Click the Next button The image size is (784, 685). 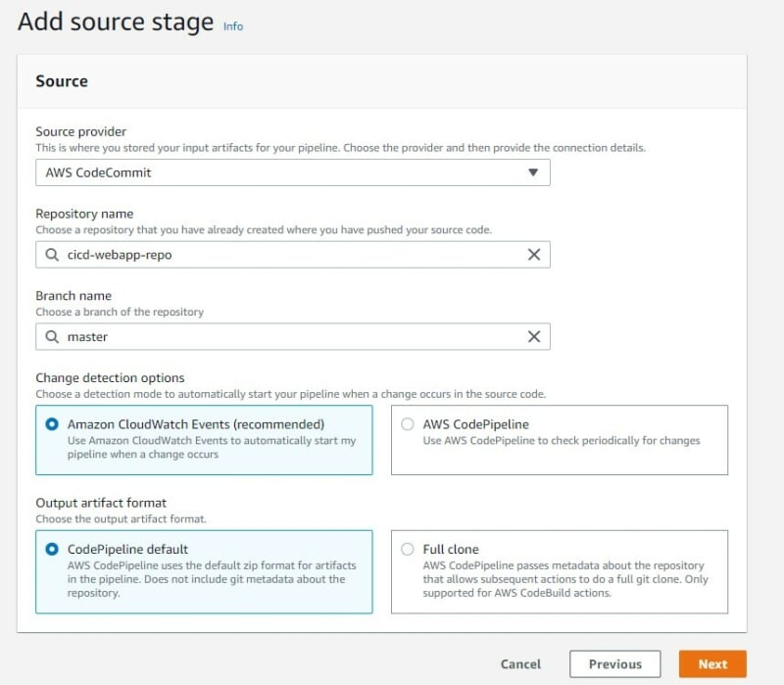pyautogui.click(x=712, y=664)
